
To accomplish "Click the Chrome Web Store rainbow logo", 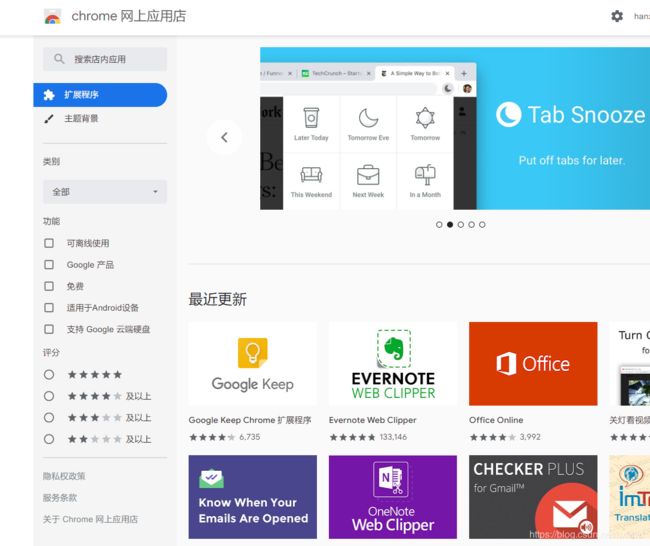I will click(53, 17).
